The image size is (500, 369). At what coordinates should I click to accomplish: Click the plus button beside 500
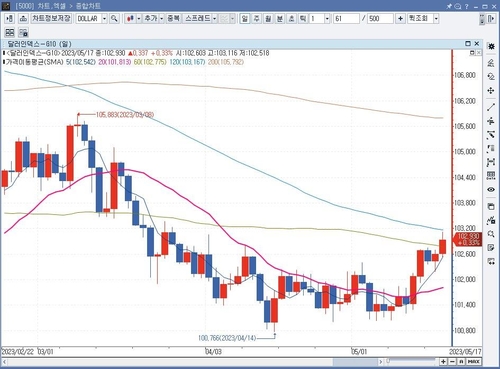[x=400, y=19]
